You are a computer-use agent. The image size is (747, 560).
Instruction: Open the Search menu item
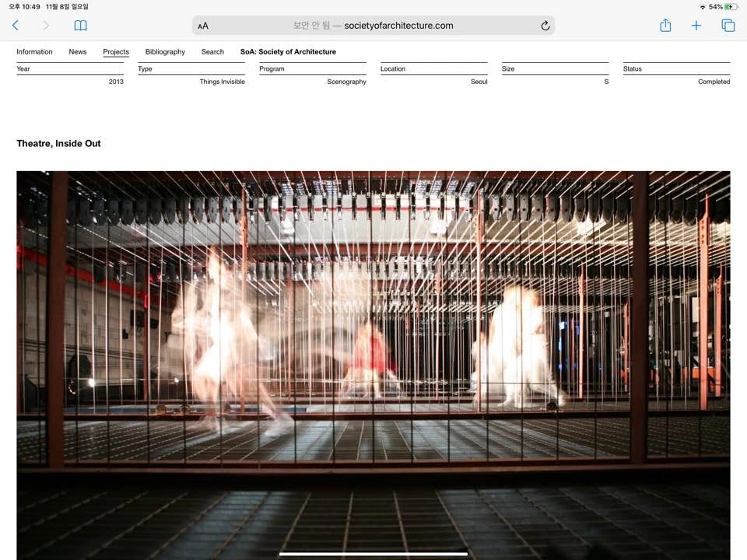pyautogui.click(x=212, y=51)
